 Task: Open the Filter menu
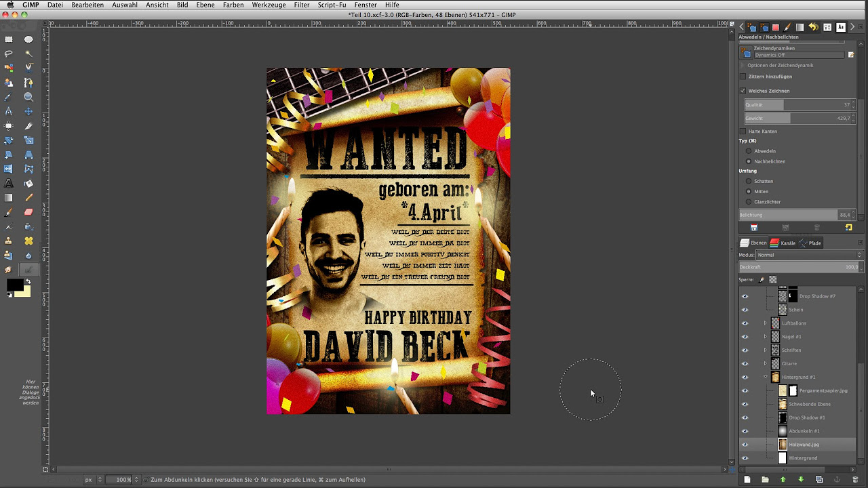click(x=302, y=5)
